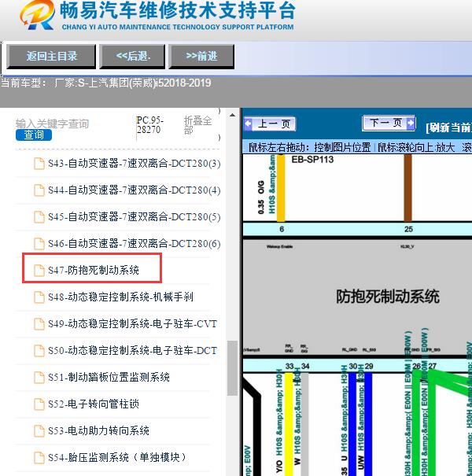Click the document icon beside S49
Viewport: 472px width, 476px height.
(39, 324)
